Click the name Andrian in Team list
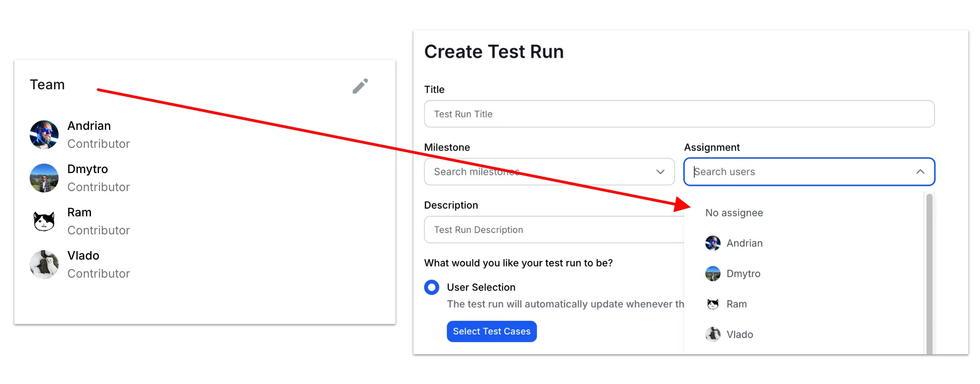Image resolution: width=980 pixels, height=384 pixels. (x=89, y=126)
